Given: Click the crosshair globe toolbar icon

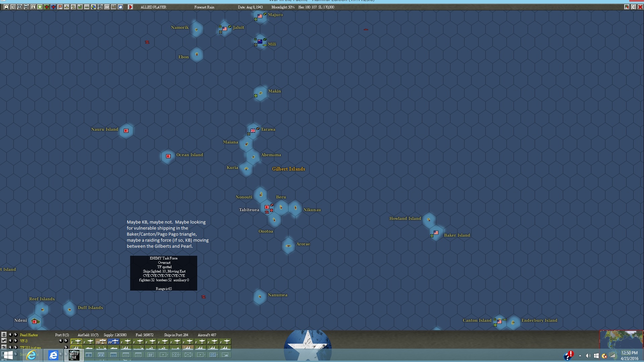Looking at the screenshot, I should tap(100, 7).
